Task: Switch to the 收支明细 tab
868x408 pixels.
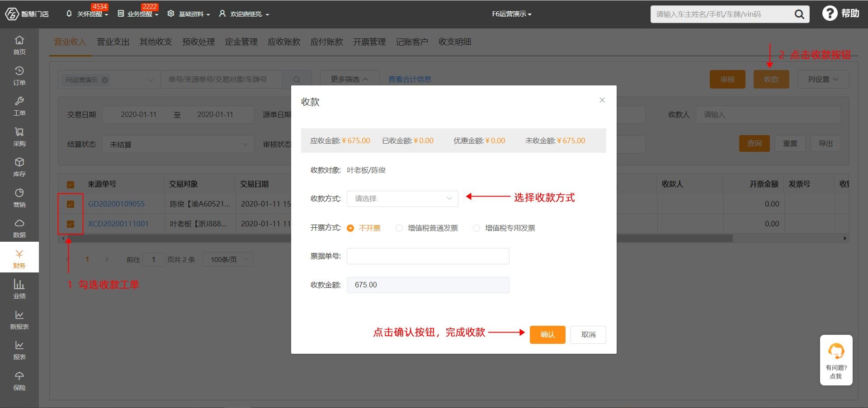Action: [455, 42]
